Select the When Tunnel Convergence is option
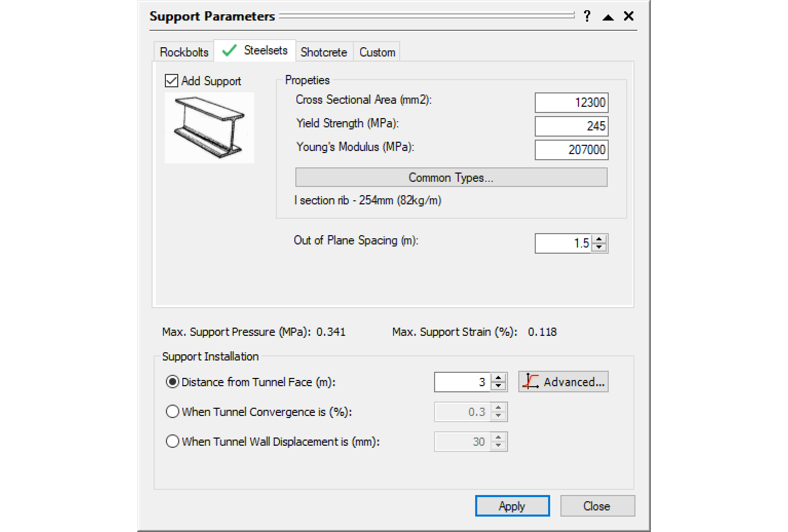Image resolution: width=788 pixels, height=532 pixels. coord(173,412)
